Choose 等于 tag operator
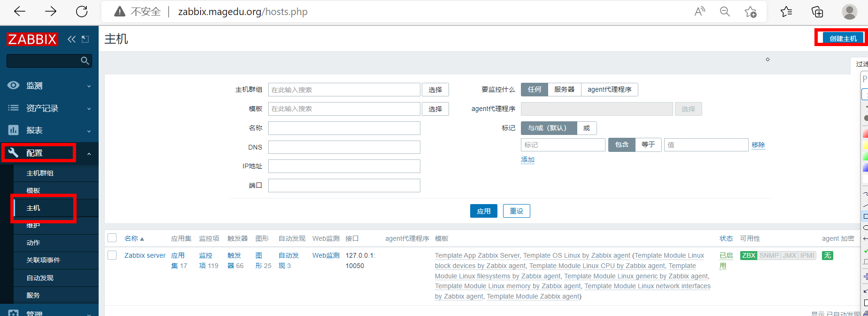This screenshot has height=316, width=868. point(649,144)
